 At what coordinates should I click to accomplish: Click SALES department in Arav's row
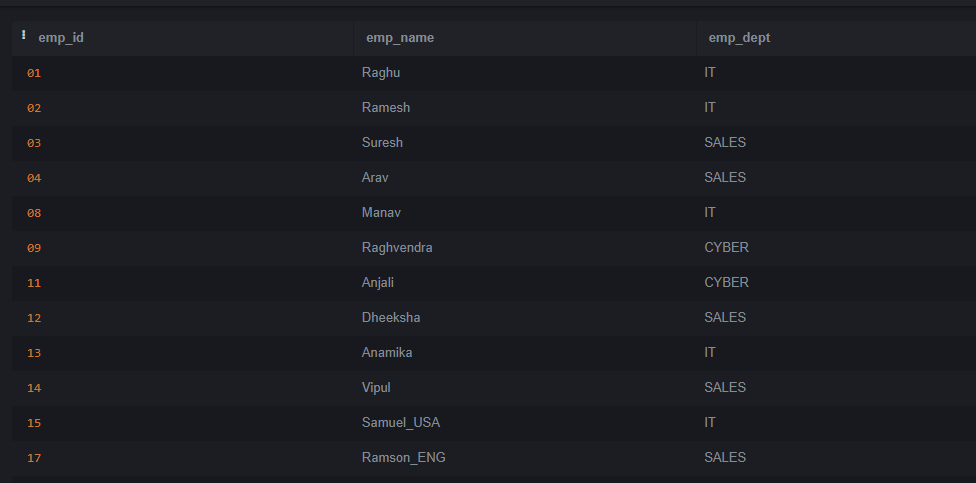pos(725,178)
